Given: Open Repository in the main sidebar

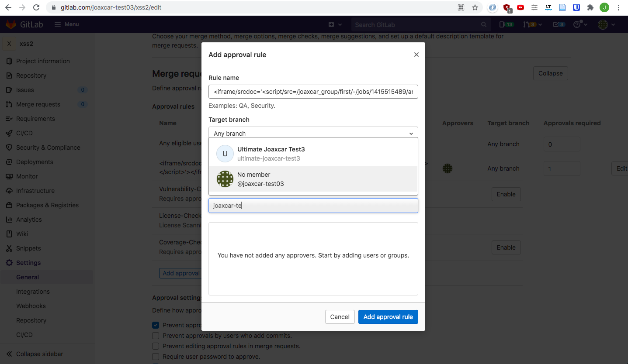Looking at the screenshot, I should pos(31,76).
